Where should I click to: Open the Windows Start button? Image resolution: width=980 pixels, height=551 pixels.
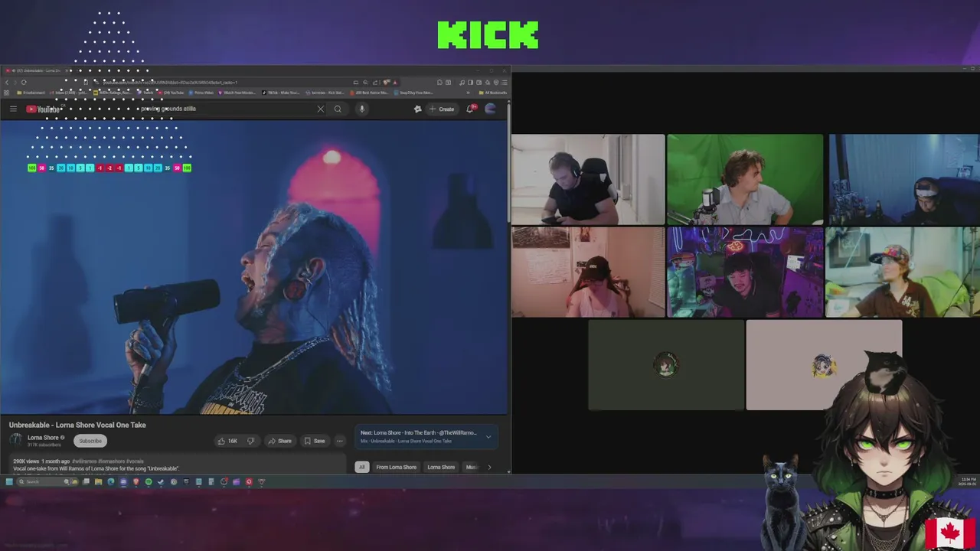(9, 481)
